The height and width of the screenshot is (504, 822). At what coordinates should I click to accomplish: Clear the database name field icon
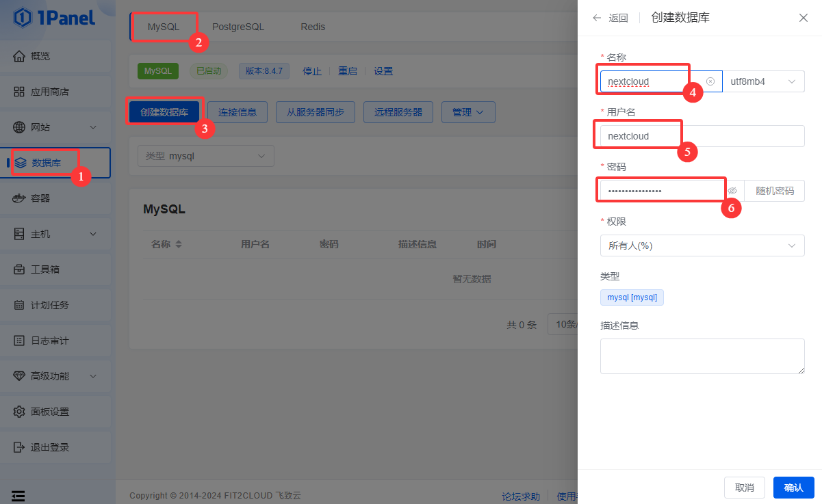tap(710, 81)
